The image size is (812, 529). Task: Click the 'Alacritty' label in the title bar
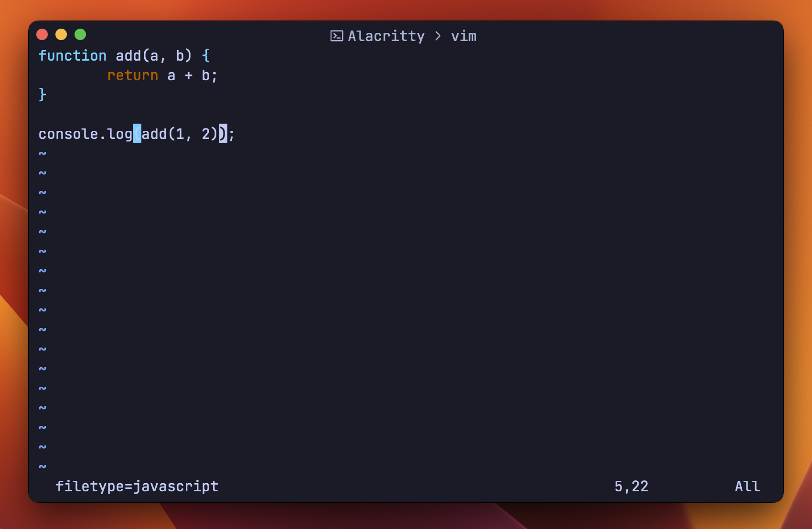pos(386,36)
